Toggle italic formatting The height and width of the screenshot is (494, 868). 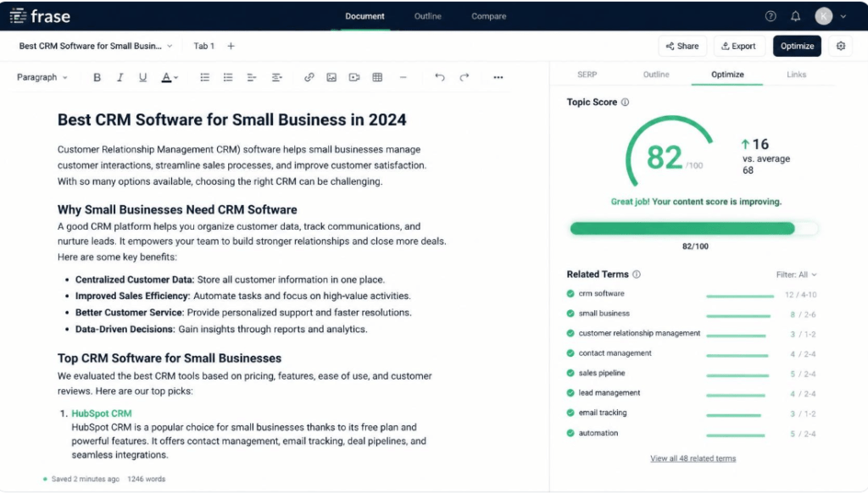pos(120,77)
